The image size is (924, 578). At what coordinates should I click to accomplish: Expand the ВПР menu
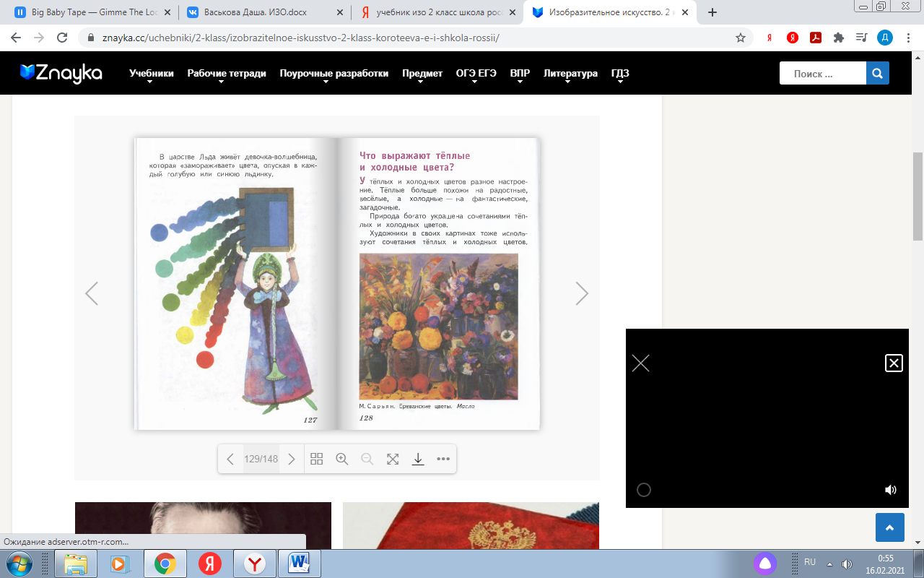coord(520,73)
